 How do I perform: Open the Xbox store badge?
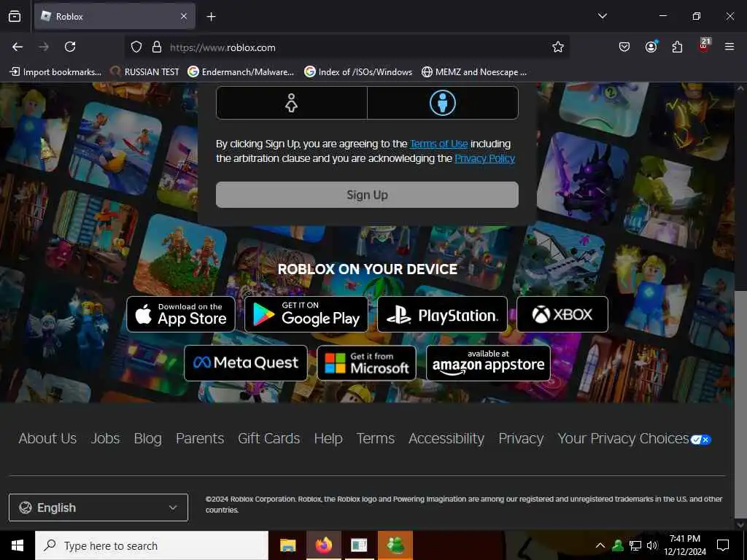(562, 314)
